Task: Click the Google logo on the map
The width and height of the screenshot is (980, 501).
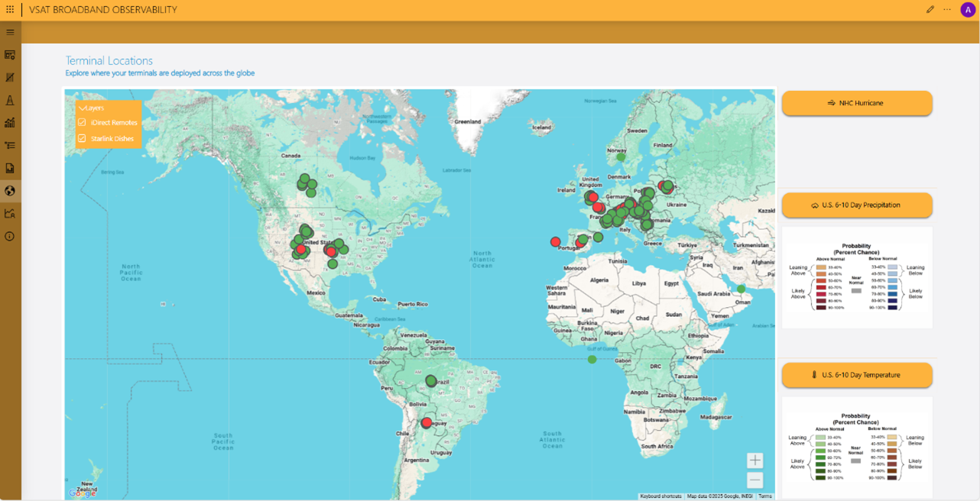Action: 83,493
